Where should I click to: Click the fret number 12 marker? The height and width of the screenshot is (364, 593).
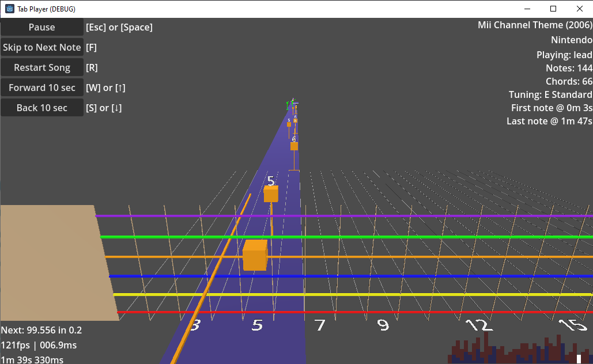(x=479, y=325)
